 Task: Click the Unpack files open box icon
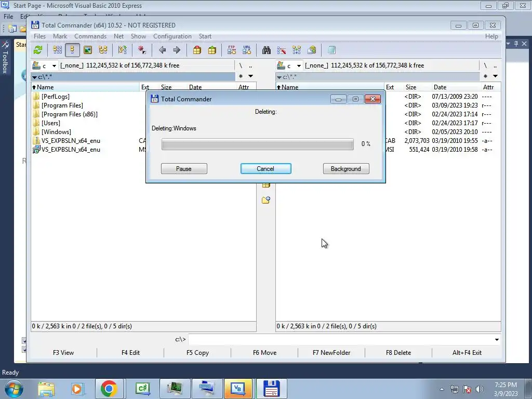point(212,50)
